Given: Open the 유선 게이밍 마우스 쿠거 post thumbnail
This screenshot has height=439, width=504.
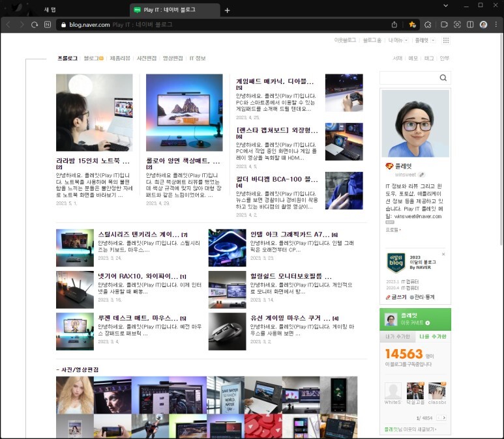Looking at the screenshot, I should coord(228,332).
